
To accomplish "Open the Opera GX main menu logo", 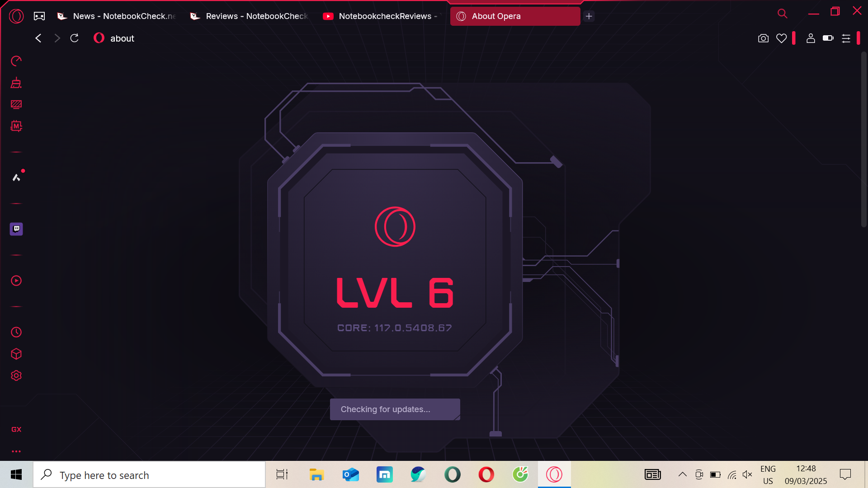I will [x=16, y=16].
